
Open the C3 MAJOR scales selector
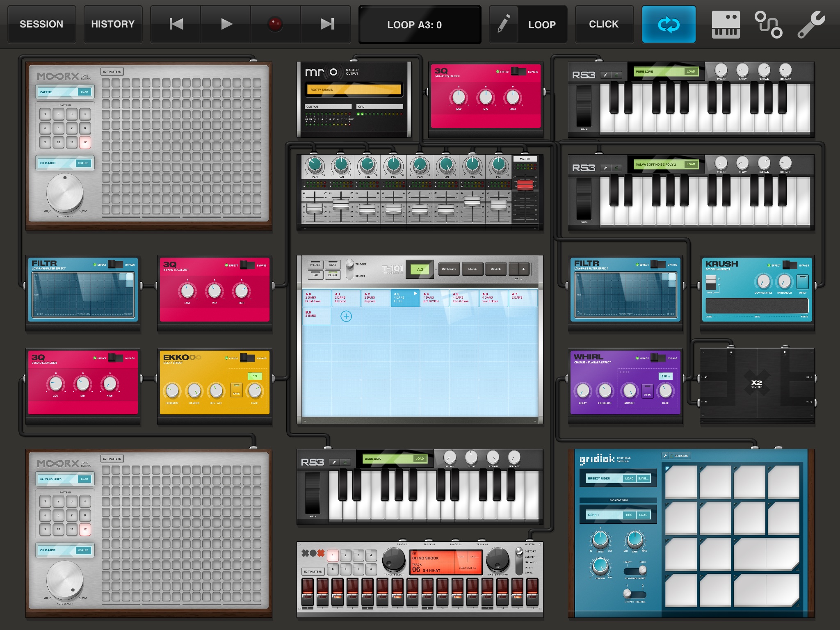pyautogui.click(x=83, y=163)
